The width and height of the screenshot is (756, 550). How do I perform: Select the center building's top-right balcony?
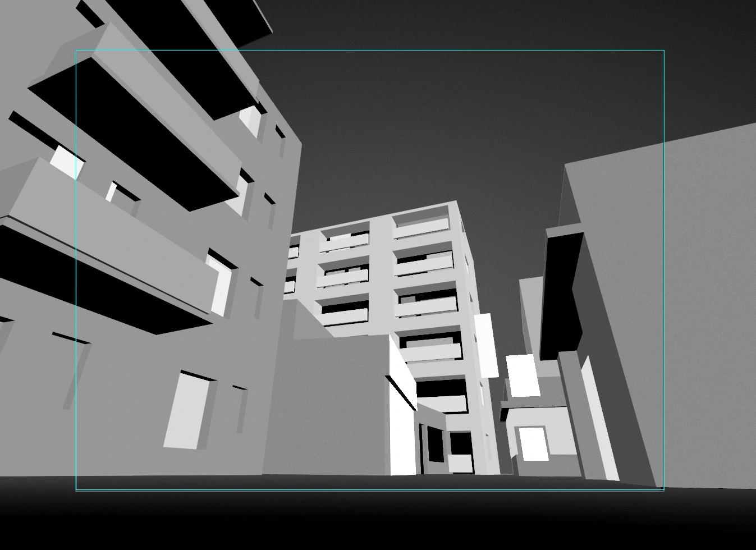point(421,227)
